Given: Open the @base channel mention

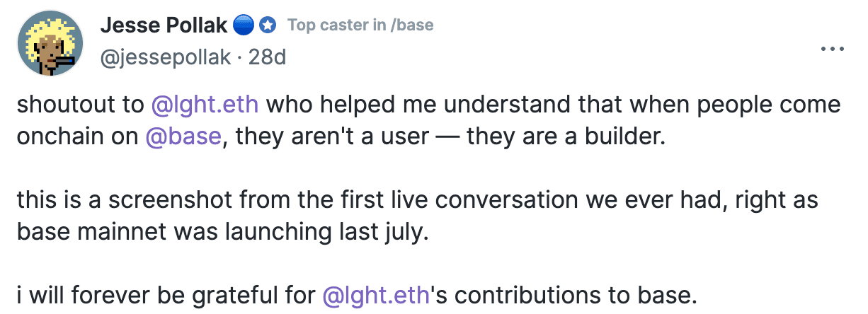Looking at the screenshot, I should [x=183, y=136].
